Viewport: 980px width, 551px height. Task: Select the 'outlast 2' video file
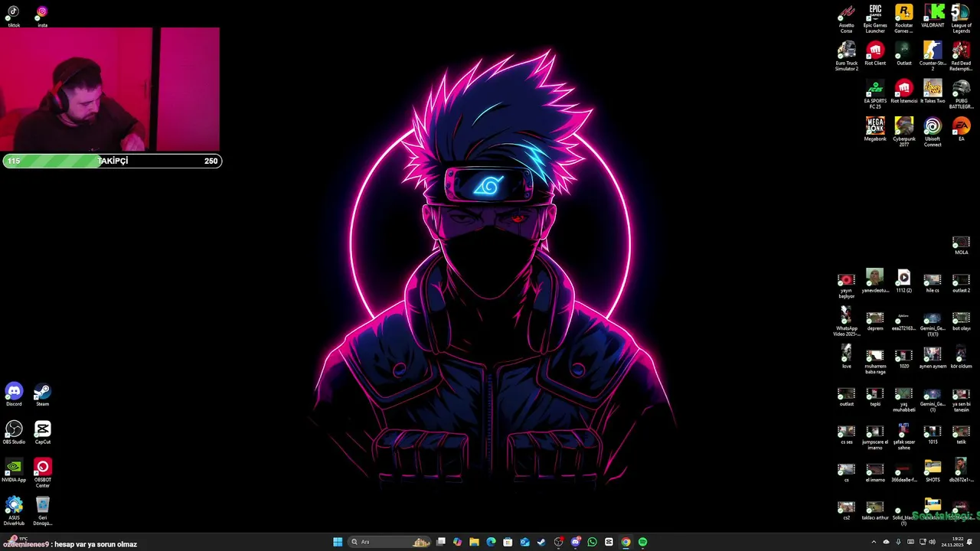[x=962, y=283]
